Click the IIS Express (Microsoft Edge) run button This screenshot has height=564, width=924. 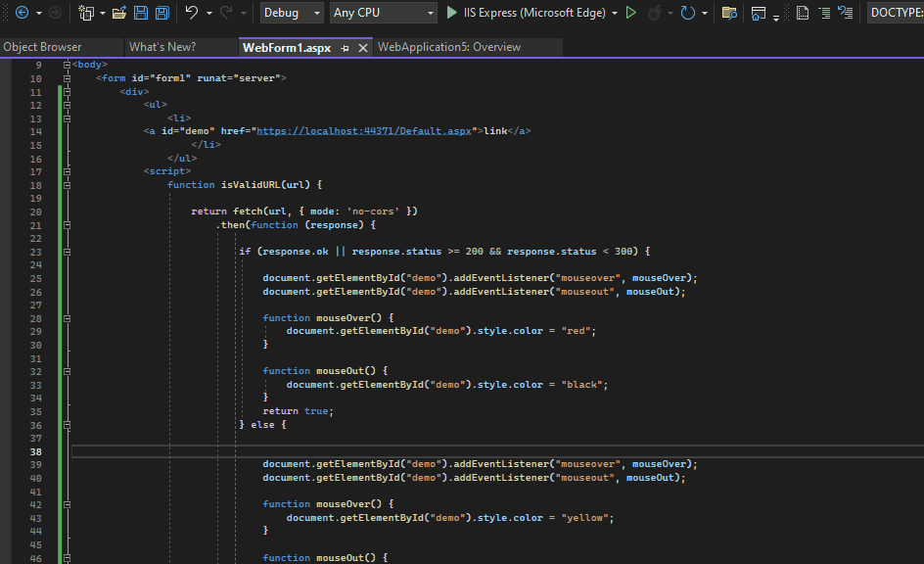527,13
